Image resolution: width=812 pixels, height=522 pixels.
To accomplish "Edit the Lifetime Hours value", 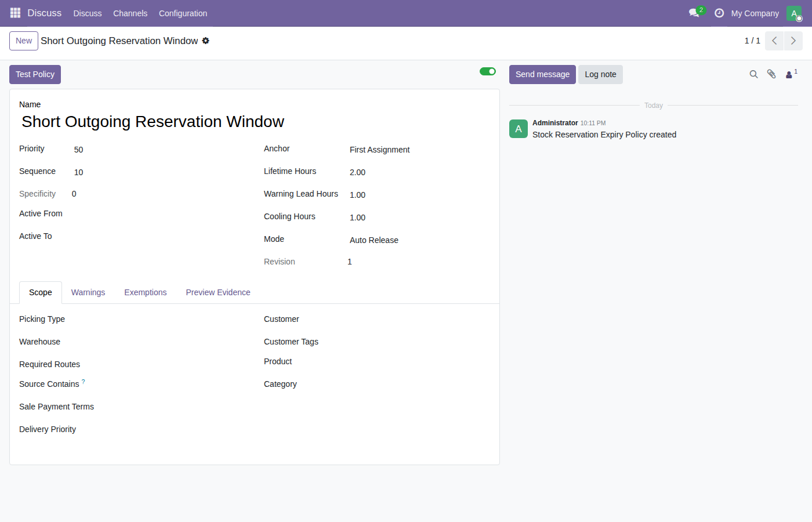I will tap(419, 172).
